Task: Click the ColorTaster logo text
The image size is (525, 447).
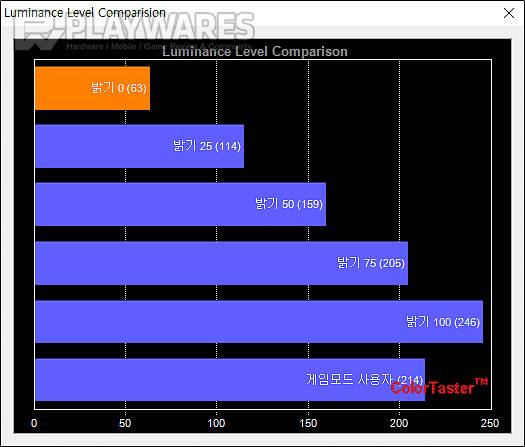Action: point(439,387)
